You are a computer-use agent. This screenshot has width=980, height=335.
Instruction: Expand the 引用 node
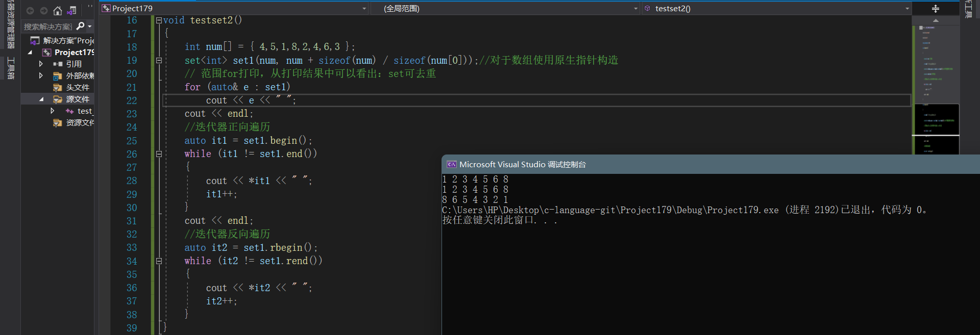(41, 64)
